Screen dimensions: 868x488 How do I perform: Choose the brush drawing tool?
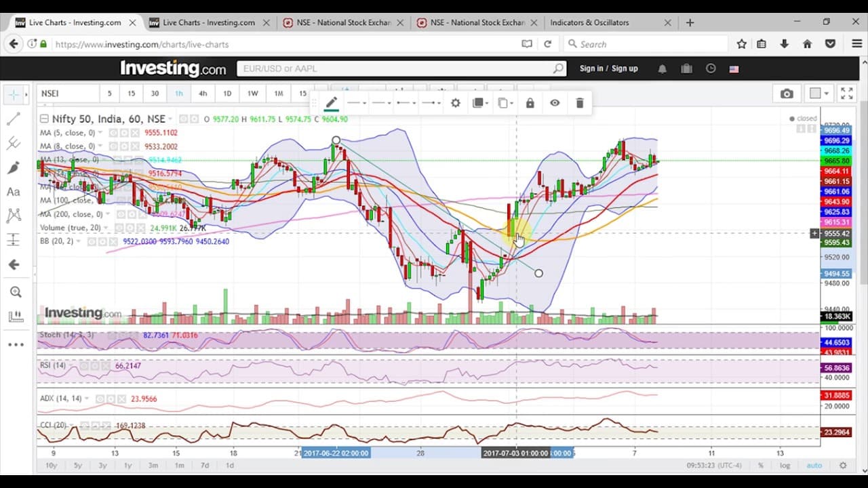[x=13, y=167]
